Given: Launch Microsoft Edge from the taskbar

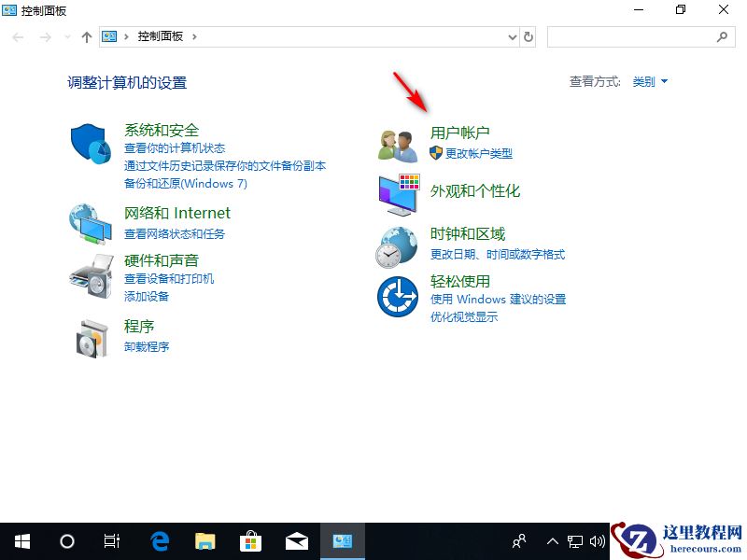Looking at the screenshot, I should point(159,541).
